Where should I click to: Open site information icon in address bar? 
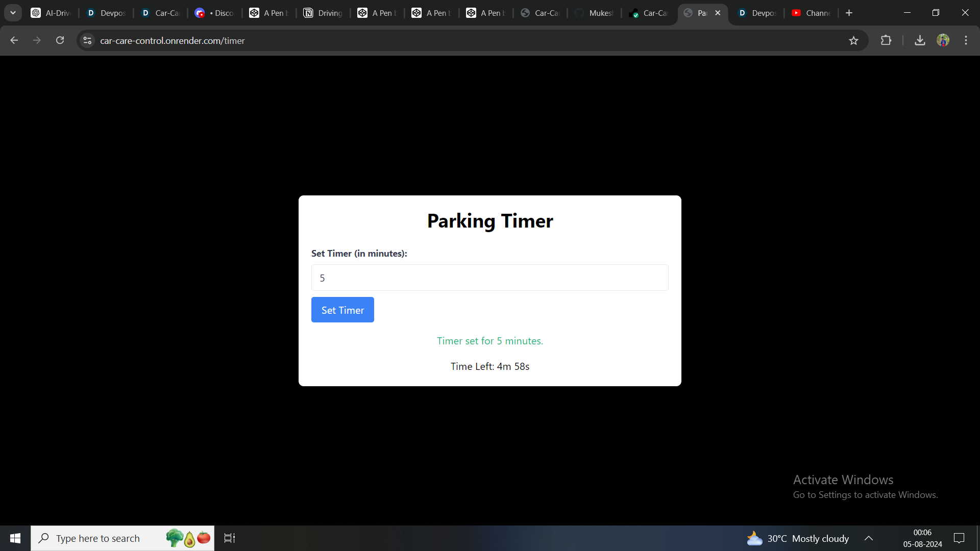click(87, 40)
